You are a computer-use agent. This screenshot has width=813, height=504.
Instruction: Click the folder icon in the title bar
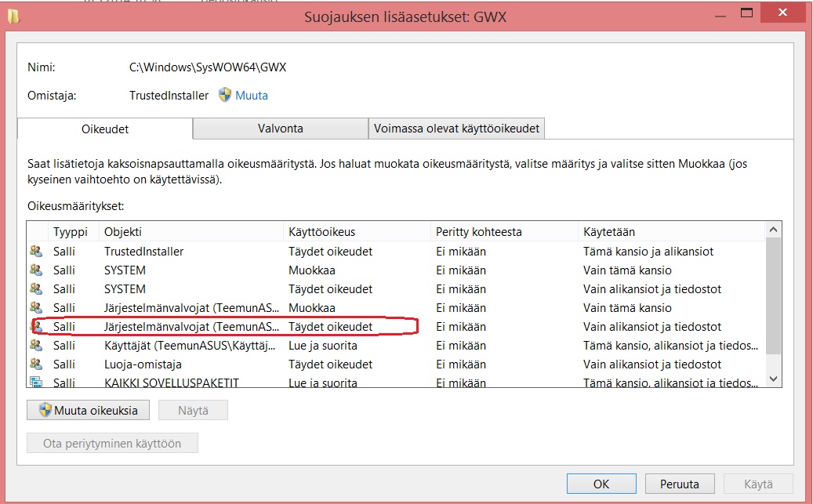pyautogui.click(x=13, y=15)
